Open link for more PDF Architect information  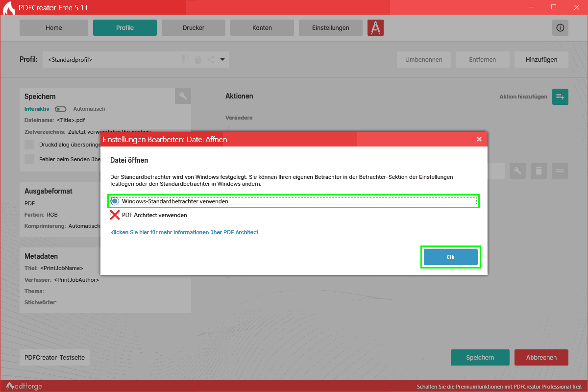pos(184,232)
